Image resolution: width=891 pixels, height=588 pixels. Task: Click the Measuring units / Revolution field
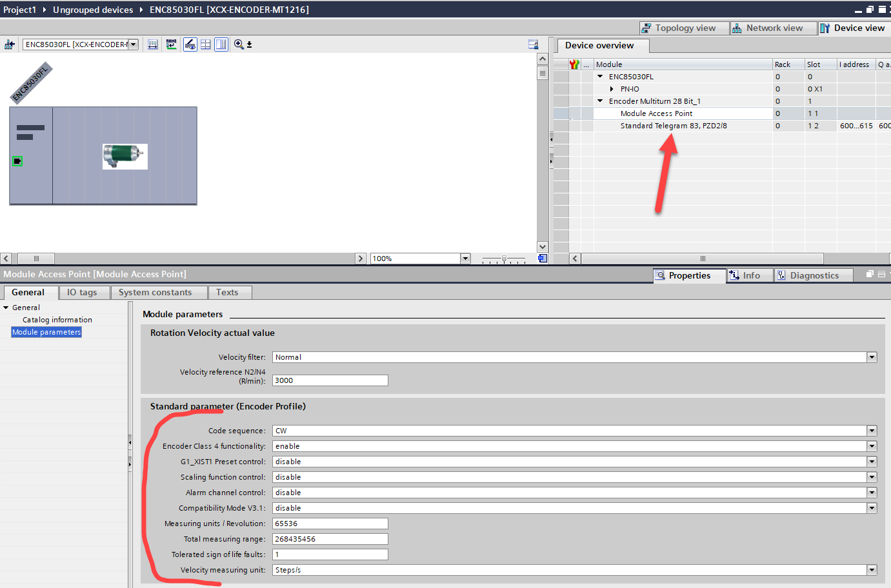[x=330, y=524]
